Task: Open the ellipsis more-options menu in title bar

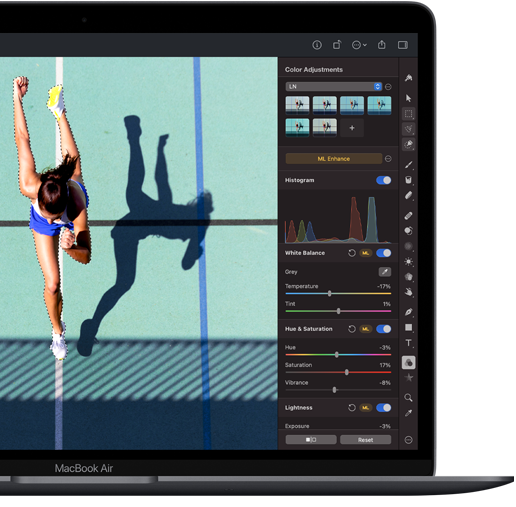Action: pyautogui.click(x=359, y=45)
